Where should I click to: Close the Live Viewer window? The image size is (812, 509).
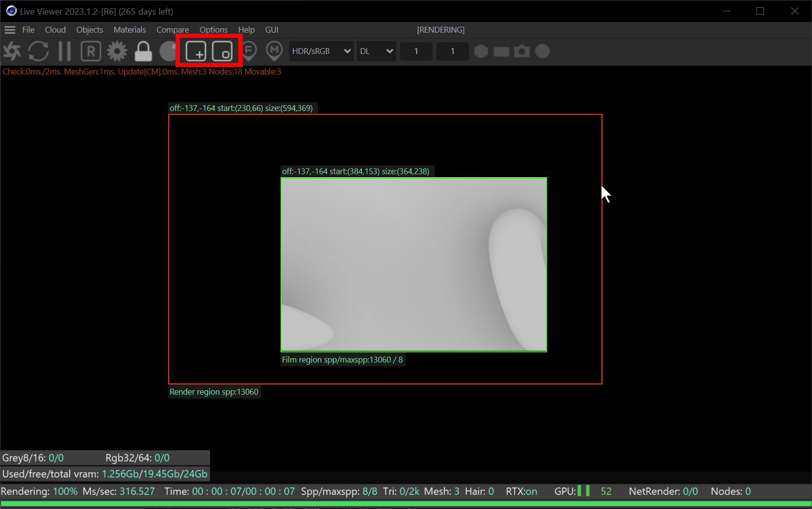click(x=794, y=11)
